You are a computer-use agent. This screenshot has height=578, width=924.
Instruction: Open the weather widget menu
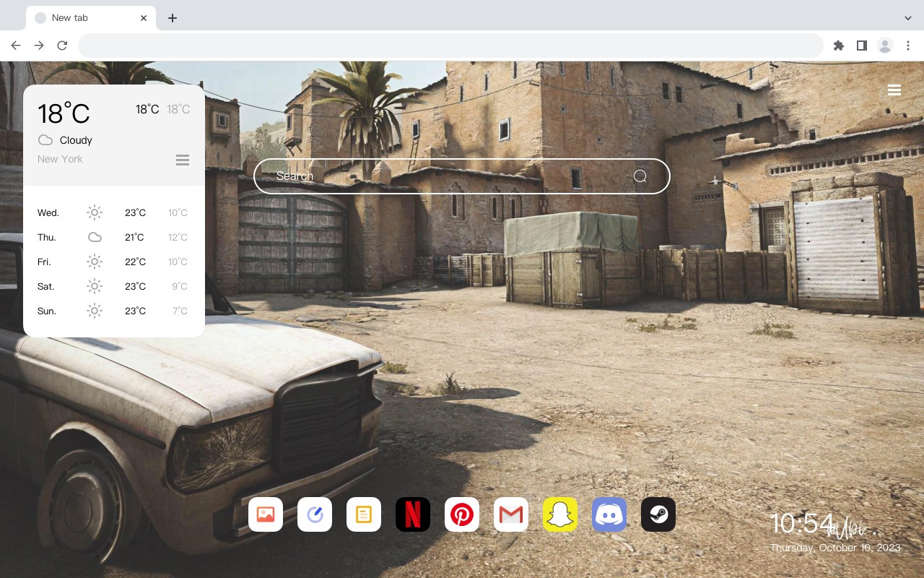pos(183,160)
